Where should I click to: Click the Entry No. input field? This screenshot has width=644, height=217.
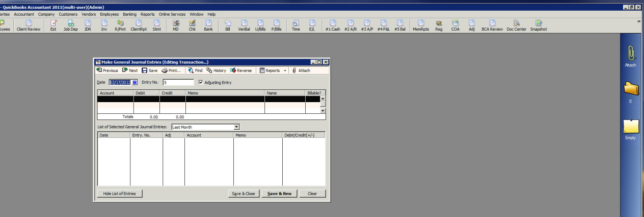[x=178, y=82]
